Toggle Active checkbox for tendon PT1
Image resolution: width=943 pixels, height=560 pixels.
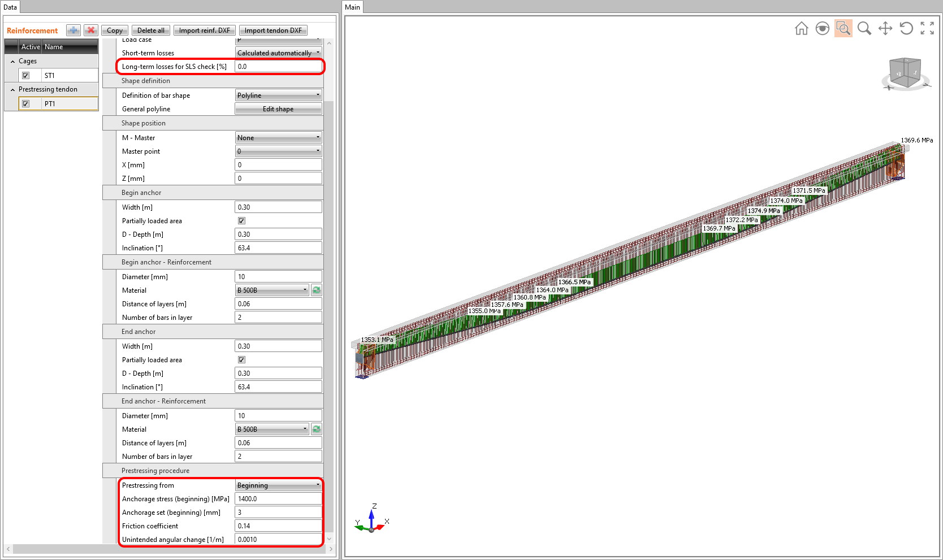[x=27, y=103]
